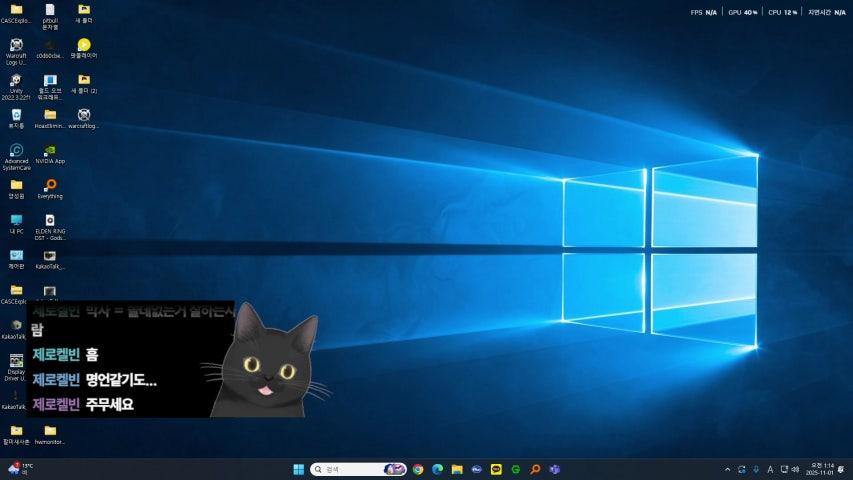Launch ELDEN RING desktop shortcut

click(x=50, y=220)
